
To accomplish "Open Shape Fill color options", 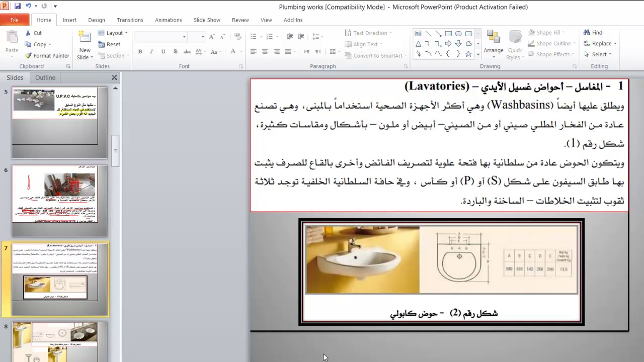I will point(546,33).
